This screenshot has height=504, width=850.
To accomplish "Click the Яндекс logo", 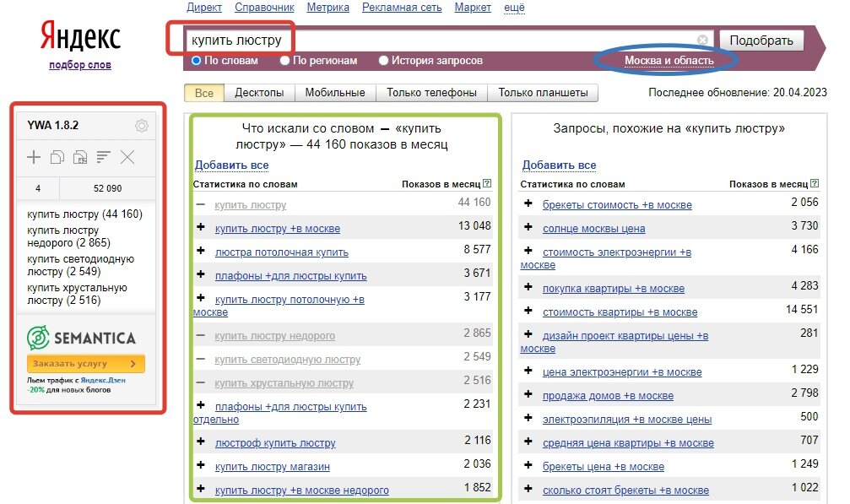I will click(x=80, y=36).
